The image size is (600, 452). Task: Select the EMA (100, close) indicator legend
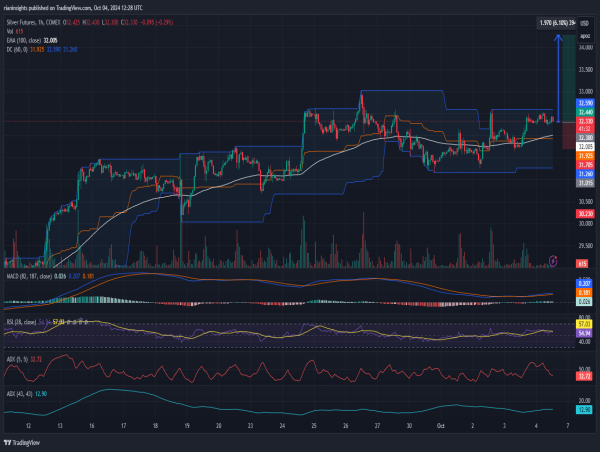(x=32, y=41)
